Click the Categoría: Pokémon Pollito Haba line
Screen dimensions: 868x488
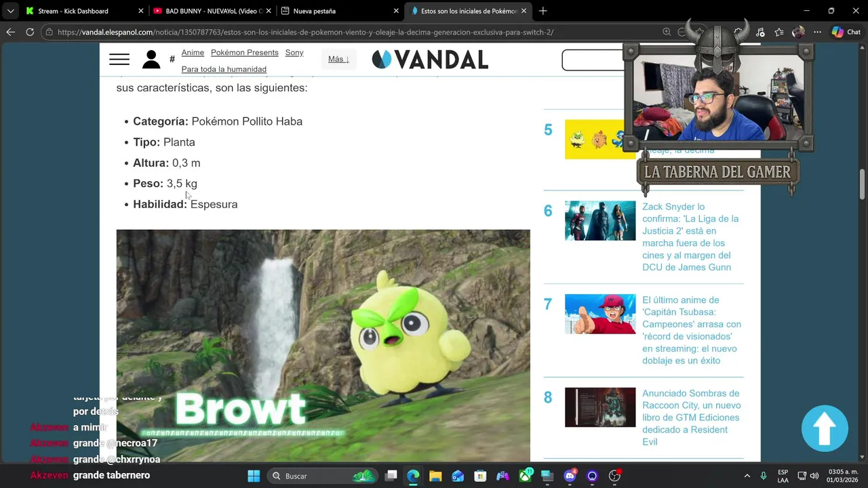pos(218,121)
